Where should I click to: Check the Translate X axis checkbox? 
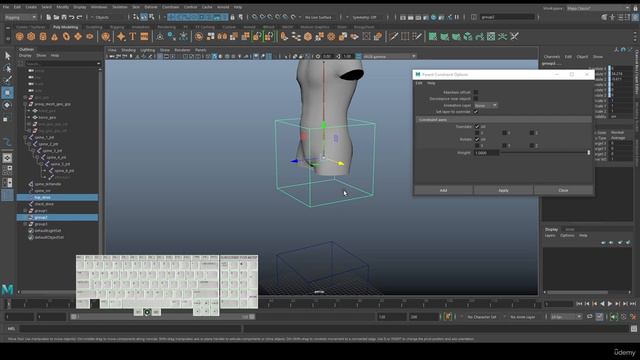(x=477, y=133)
